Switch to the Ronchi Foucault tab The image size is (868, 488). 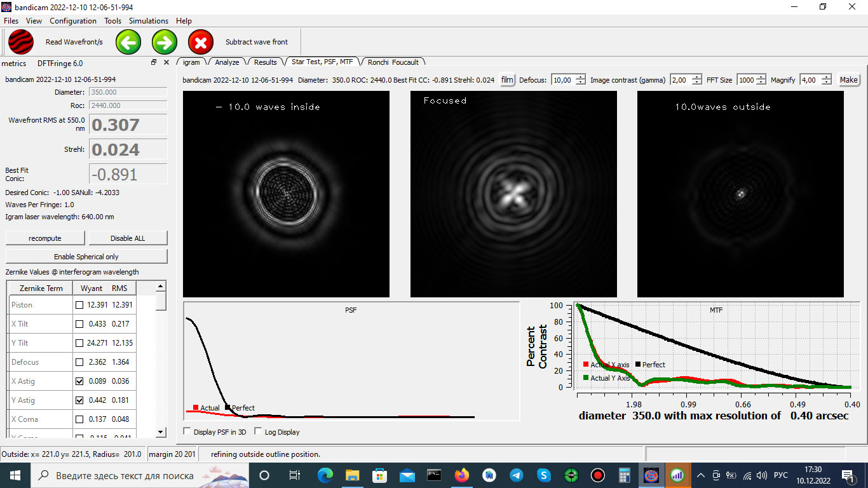393,62
